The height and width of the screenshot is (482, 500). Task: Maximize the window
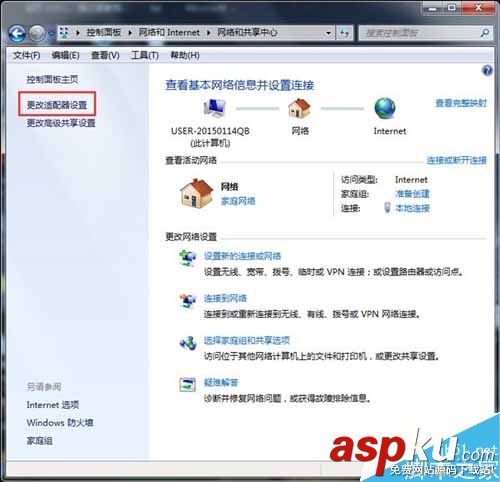click(452, 8)
